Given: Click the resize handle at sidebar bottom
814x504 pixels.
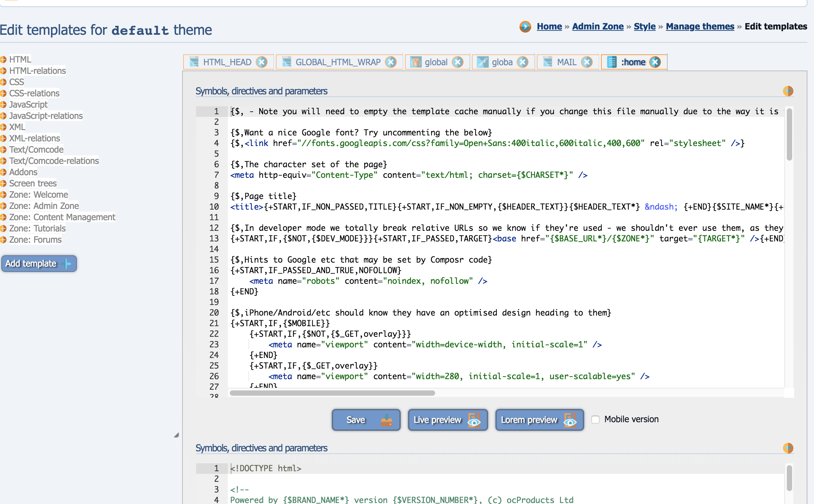Looking at the screenshot, I should [x=177, y=435].
